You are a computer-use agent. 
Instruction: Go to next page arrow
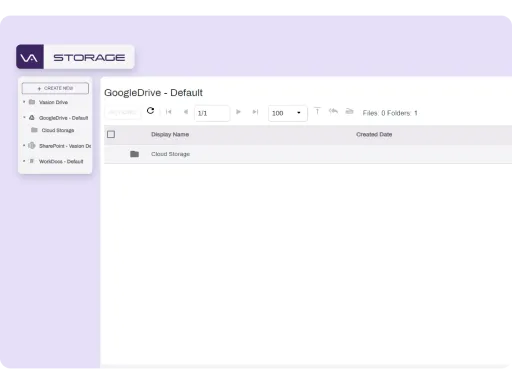tap(238, 112)
